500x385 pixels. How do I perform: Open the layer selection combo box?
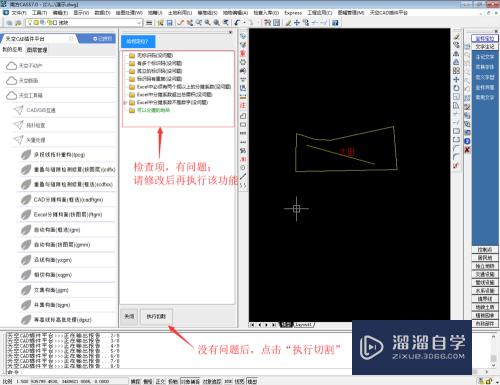point(84,23)
